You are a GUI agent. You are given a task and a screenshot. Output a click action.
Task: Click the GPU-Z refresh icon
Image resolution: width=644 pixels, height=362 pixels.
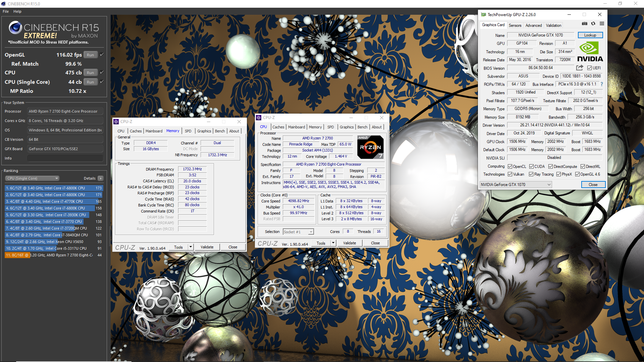click(593, 24)
